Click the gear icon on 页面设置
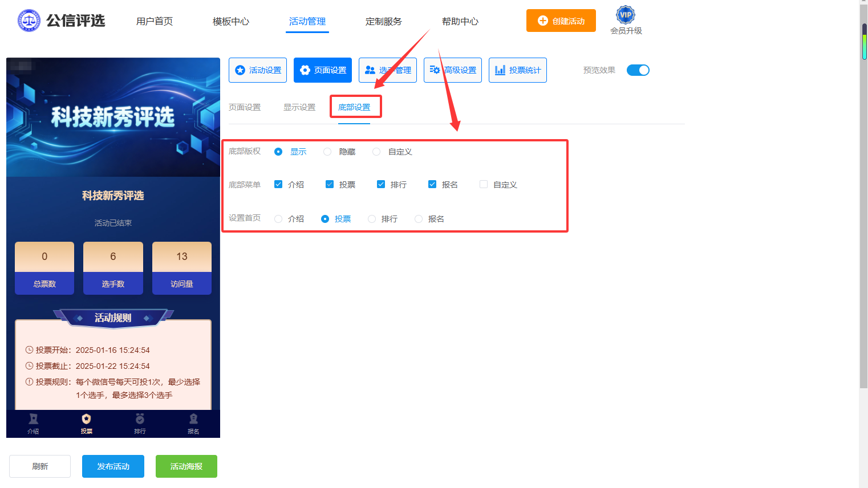The width and height of the screenshot is (868, 488). tap(305, 70)
